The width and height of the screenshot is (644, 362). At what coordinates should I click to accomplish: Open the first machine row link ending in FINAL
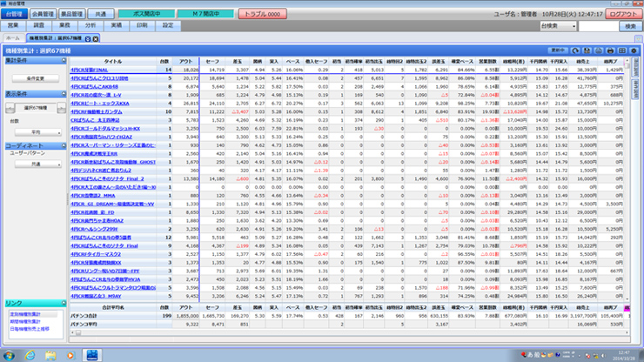click(89, 70)
